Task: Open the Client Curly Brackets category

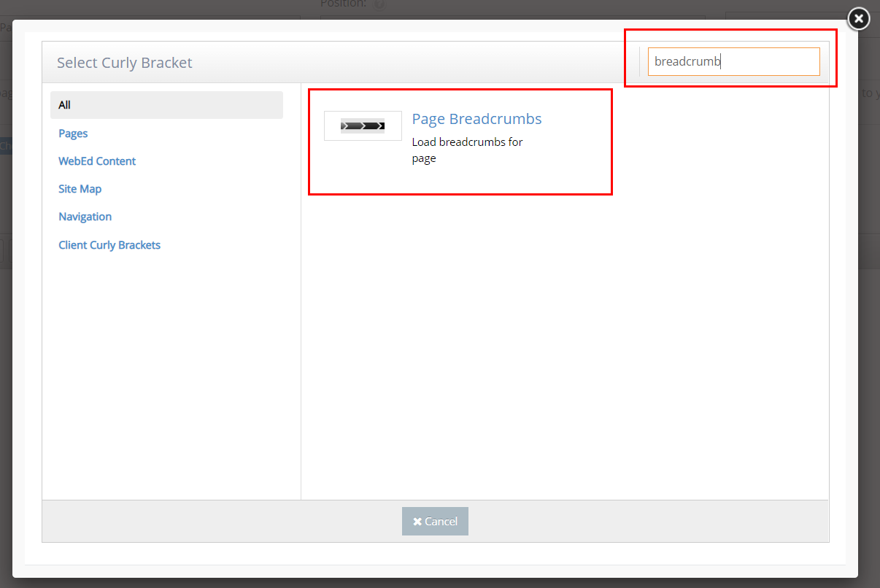Action: coord(109,245)
